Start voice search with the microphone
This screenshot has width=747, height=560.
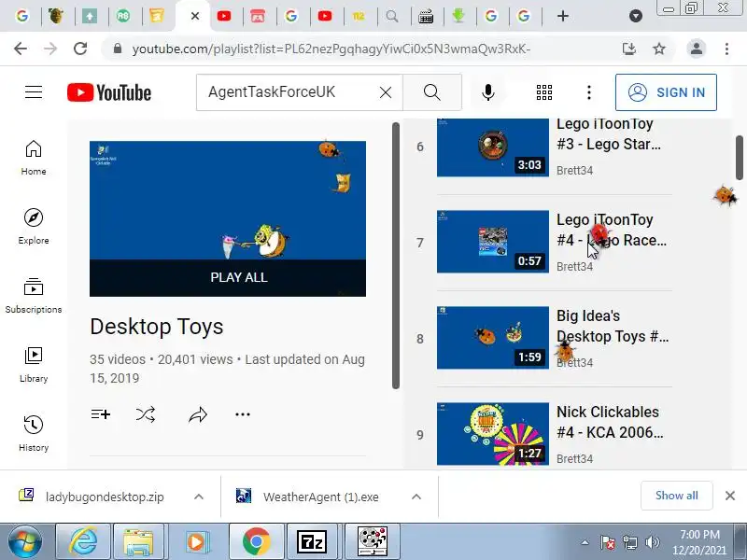click(x=487, y=92)
